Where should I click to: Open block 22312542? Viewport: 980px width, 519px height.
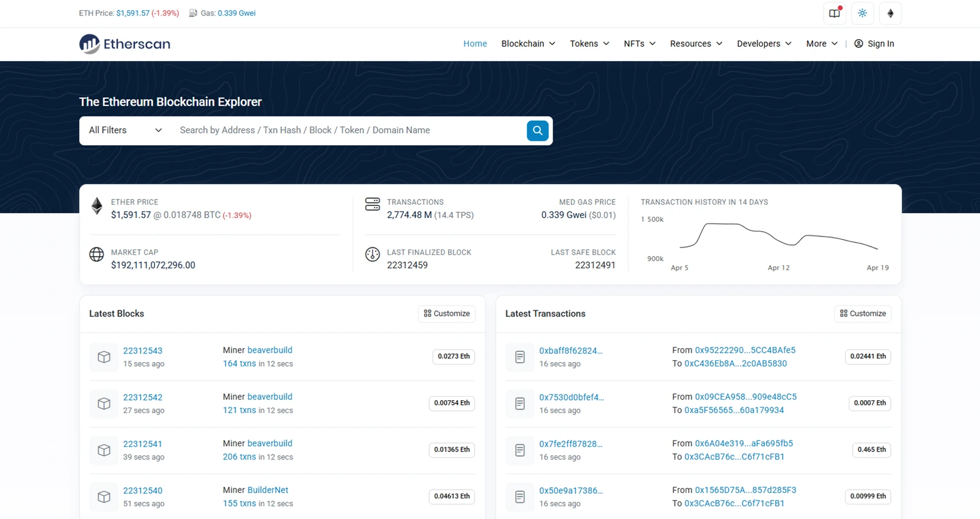143,397
